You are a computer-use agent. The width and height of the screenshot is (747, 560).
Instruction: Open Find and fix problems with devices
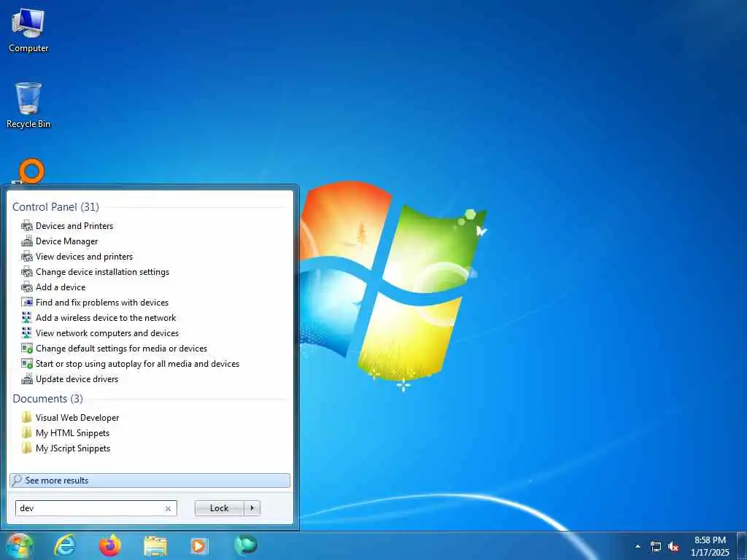coord(102,303)
